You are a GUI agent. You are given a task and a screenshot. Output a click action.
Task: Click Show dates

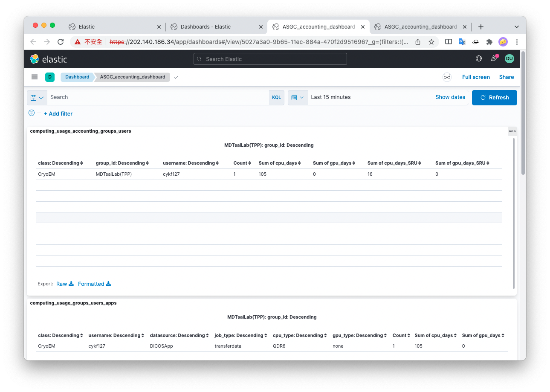pos(450,97)
